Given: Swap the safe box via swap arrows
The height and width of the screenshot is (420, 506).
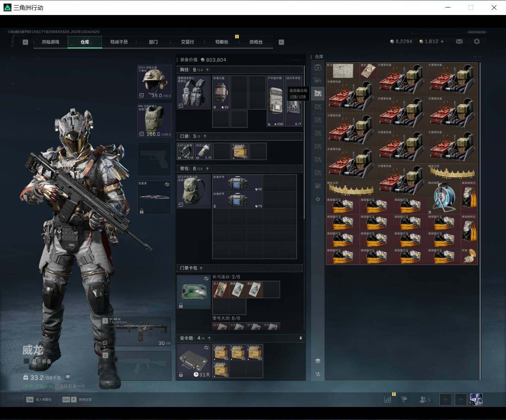Looking at the screenshot, I should point(206,348).
